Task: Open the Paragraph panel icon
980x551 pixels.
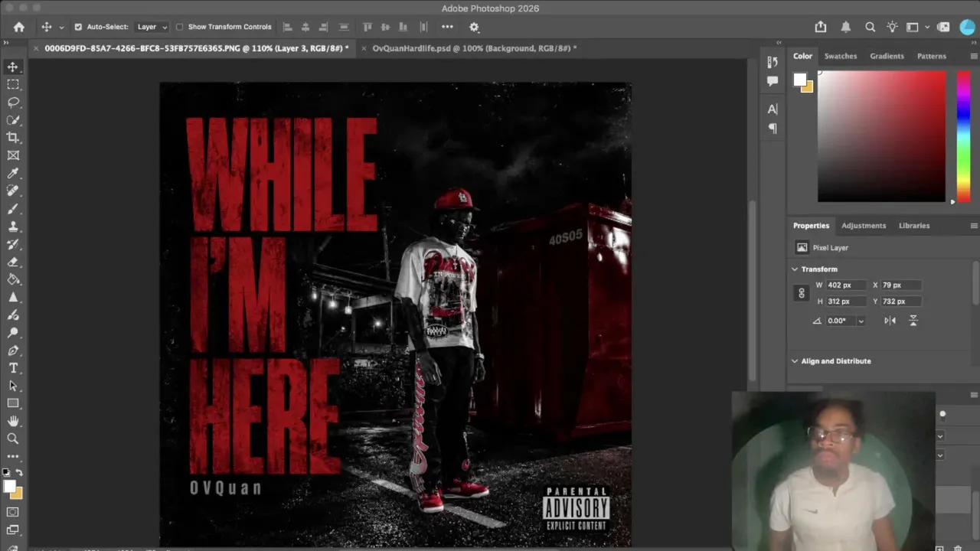Action: [x=773, y=128]
